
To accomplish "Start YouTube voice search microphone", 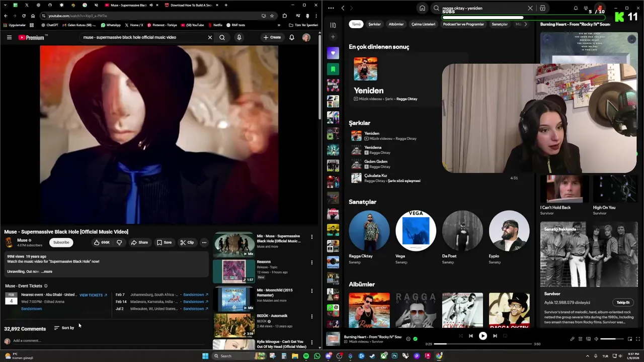I will point(239,37).
